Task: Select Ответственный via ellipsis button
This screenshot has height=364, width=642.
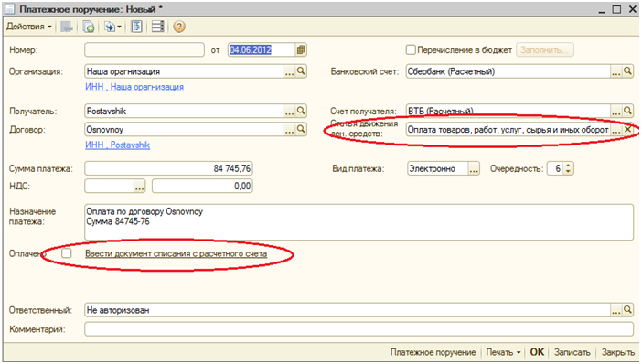Action: tap(615, 310)
